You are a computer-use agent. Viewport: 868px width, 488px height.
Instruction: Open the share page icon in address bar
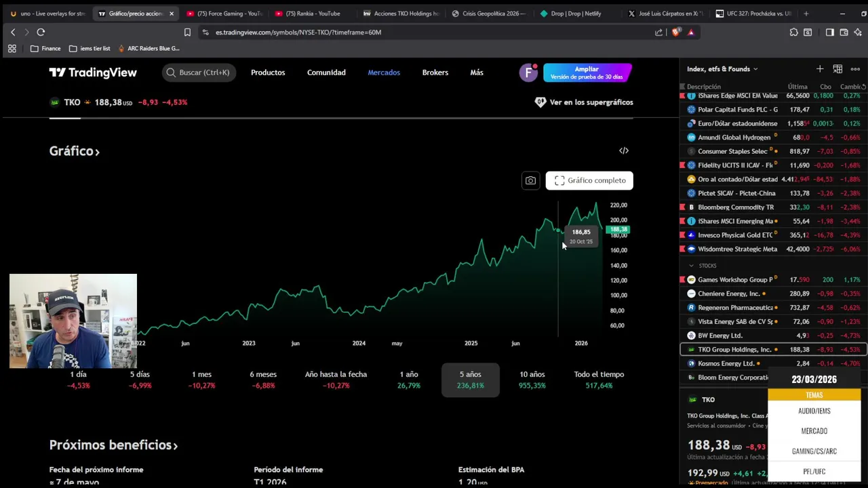click(658, 32)
